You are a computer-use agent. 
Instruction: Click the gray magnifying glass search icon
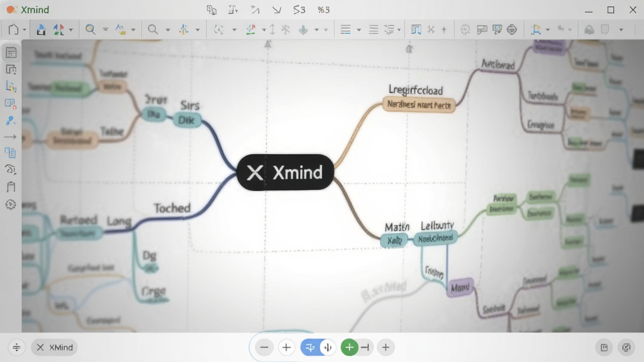(x=153, y=30)
